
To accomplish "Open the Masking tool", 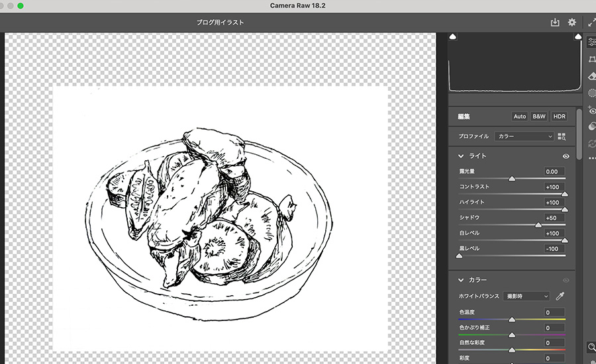I will [x=591, y=94].
